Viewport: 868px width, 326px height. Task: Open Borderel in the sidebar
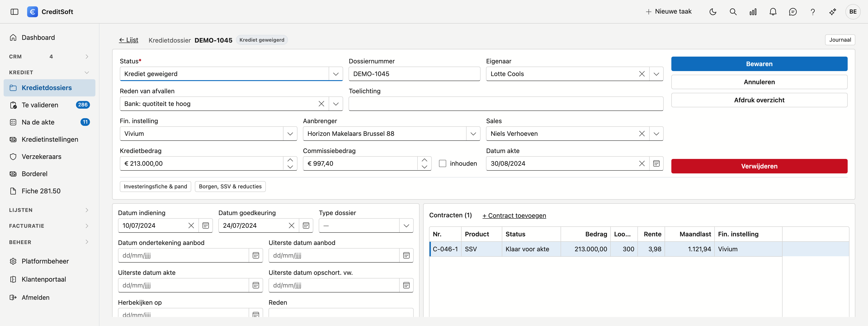[49, 174]
